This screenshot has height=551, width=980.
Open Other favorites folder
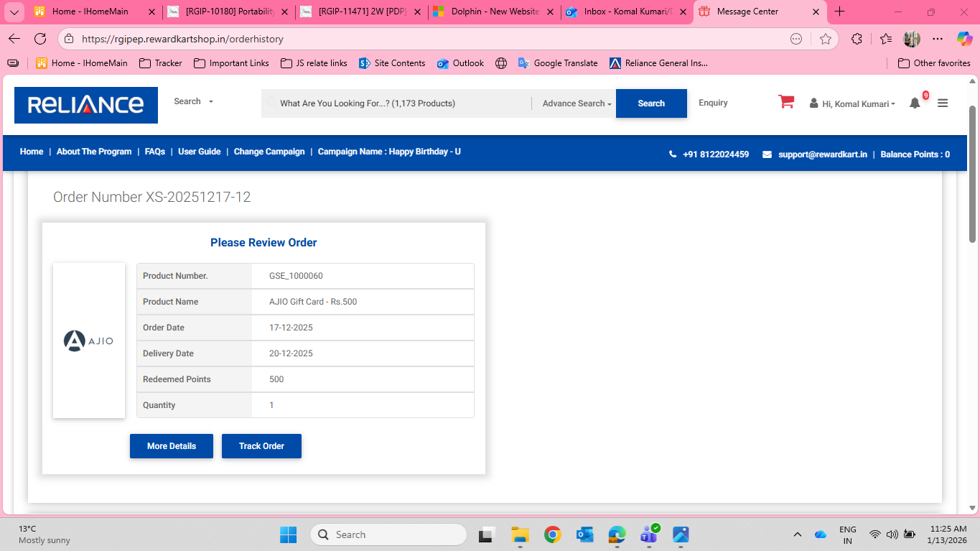click(934, 63)
